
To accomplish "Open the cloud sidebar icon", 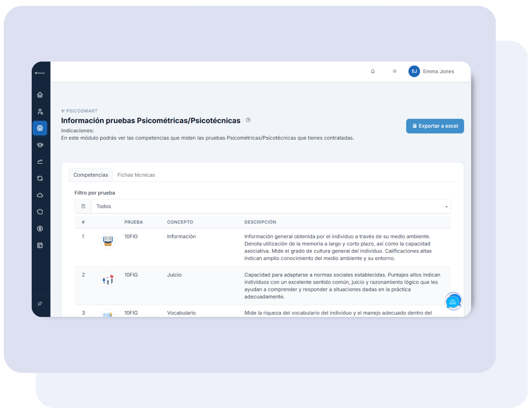I will 40,195.
